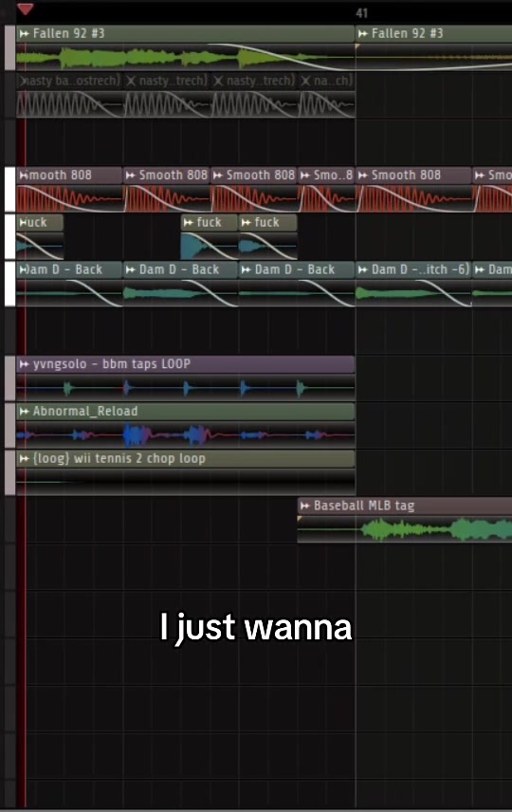
Task: Open clip icon of Smooth 808 starting at bar 41
Action: click(x=363, y=175)
